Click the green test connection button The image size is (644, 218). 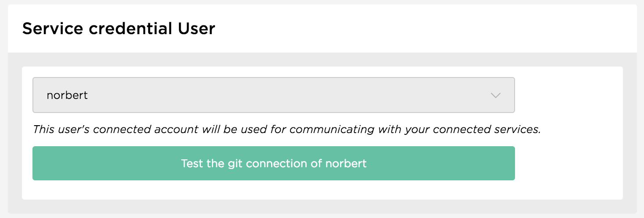pos(273,163)
